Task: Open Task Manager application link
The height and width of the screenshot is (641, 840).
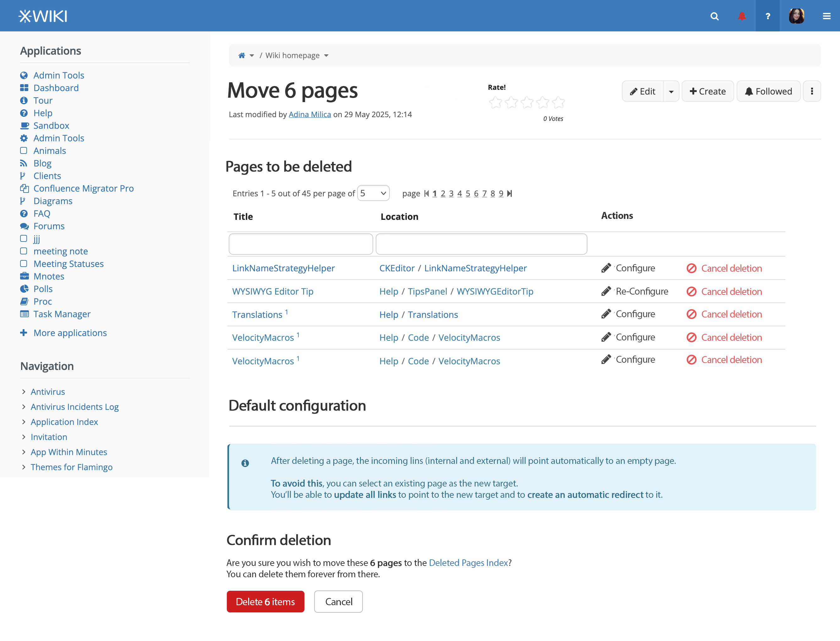Action: pyautogui.click(x=62, y=314)
